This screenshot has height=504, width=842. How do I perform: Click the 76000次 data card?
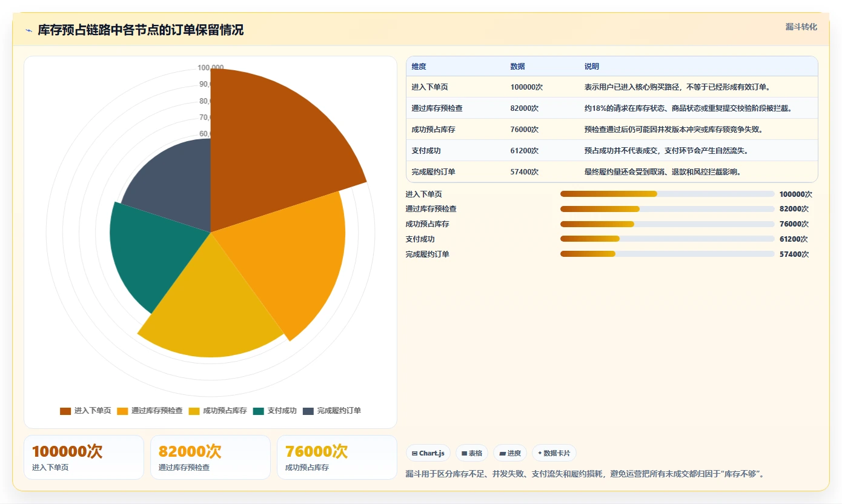click(x=337, y=457)
